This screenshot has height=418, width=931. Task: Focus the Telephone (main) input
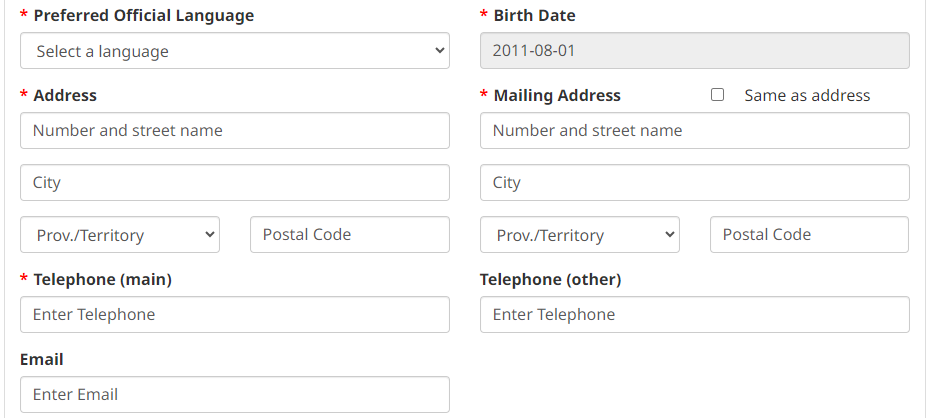234,315
